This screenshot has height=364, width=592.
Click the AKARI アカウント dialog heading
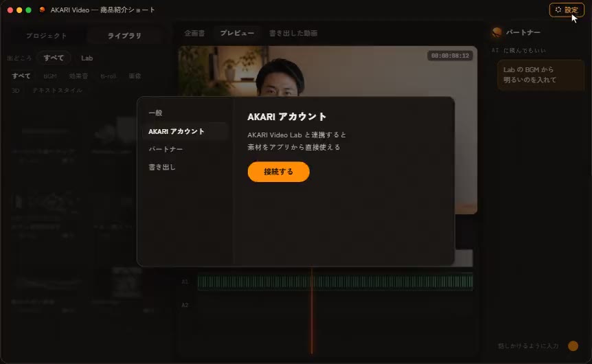point(287,117)
